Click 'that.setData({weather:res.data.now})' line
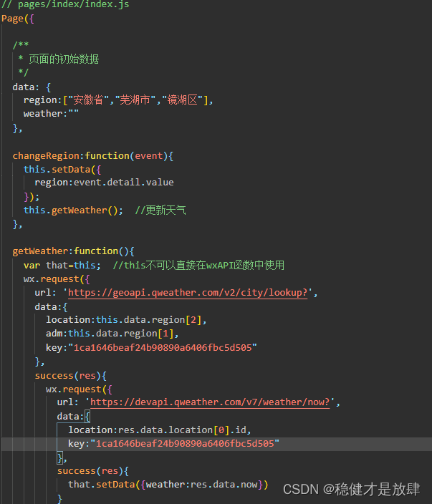 (168, 485)
